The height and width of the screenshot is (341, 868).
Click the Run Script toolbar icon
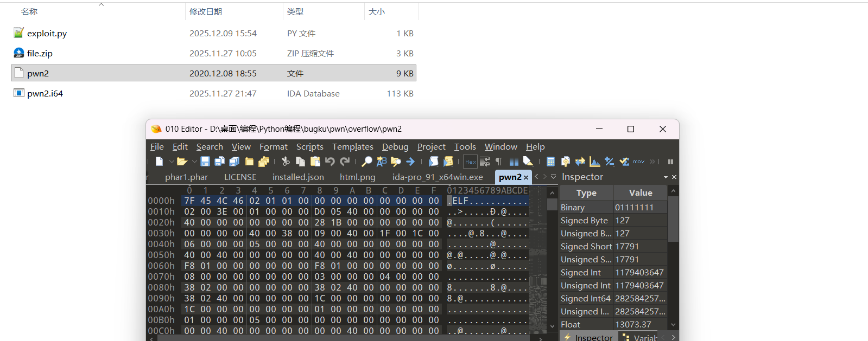click(433, 162)
